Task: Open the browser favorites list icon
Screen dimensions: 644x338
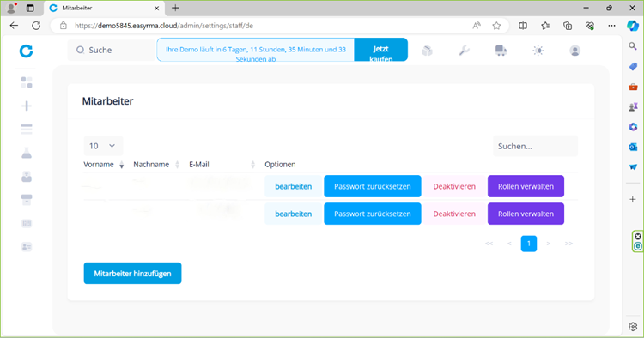Action: pyautogui.click(x=545, y=26)
